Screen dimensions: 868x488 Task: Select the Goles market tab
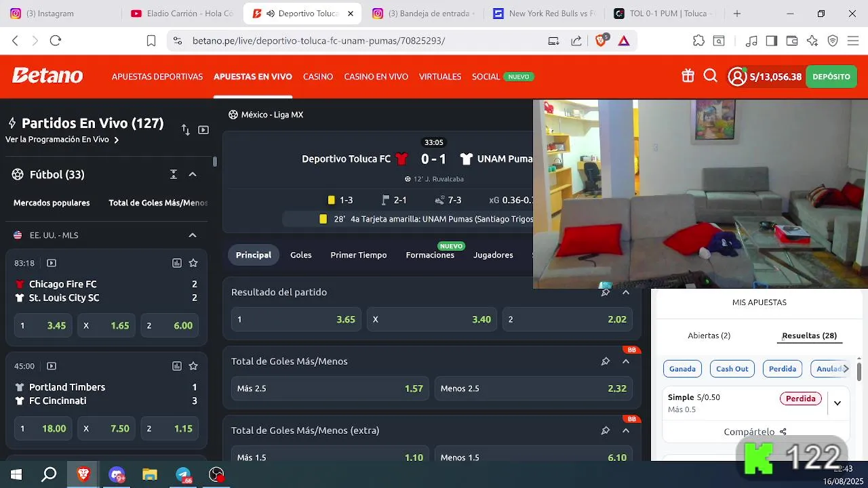pyautogui.click(x=301, y=255)
